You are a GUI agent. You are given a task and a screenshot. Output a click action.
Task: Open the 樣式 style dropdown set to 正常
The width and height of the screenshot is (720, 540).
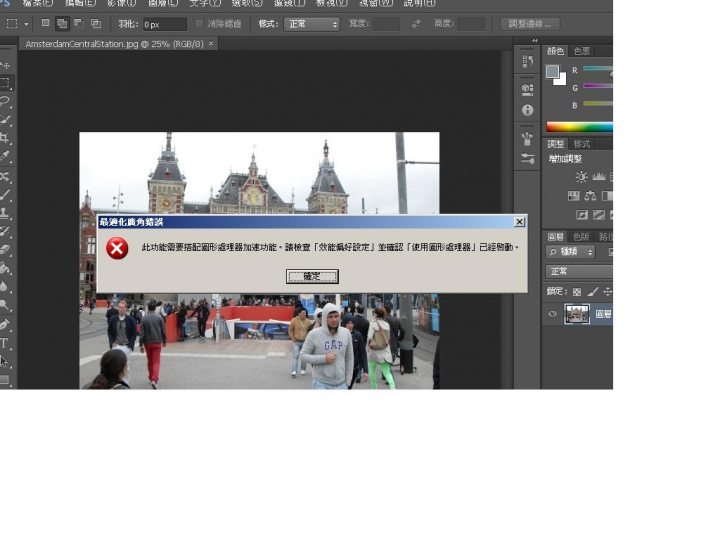pyautogui.click(x=312, y=24)
